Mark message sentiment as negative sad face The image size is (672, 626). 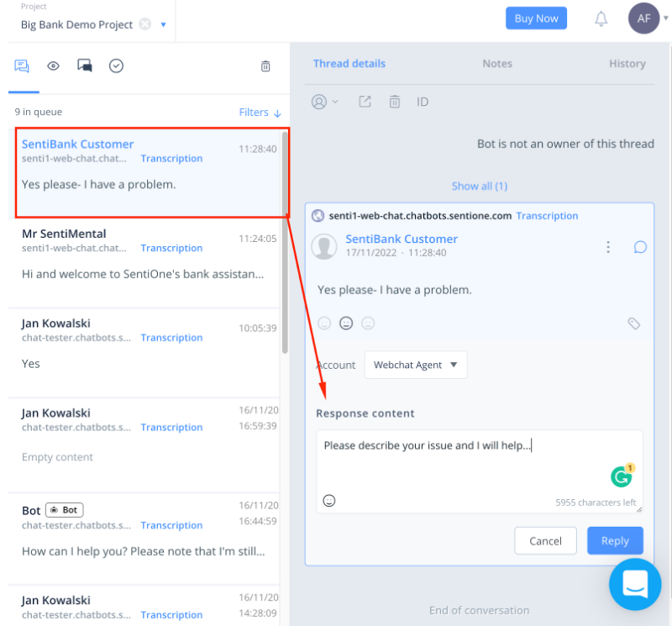(368, 323)
